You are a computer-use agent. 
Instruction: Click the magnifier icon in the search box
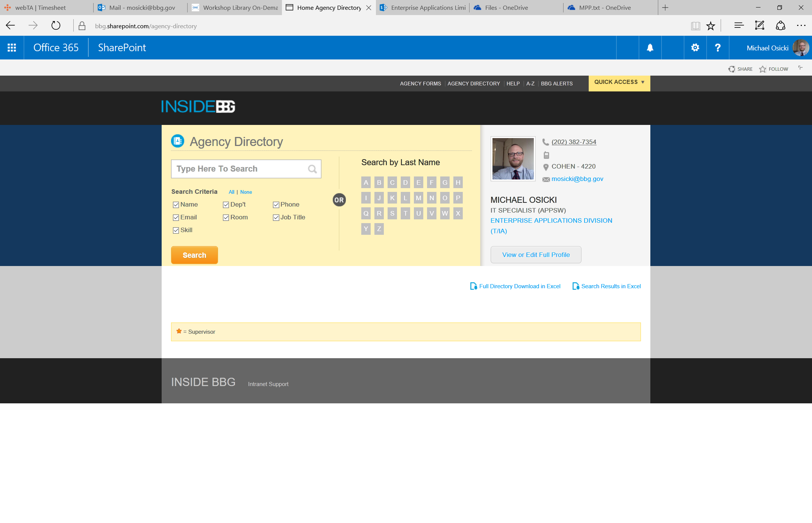point(312,169)
